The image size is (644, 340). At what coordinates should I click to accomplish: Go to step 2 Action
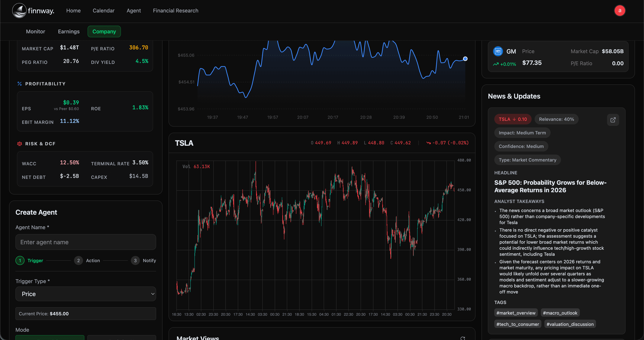coord(78,260)
